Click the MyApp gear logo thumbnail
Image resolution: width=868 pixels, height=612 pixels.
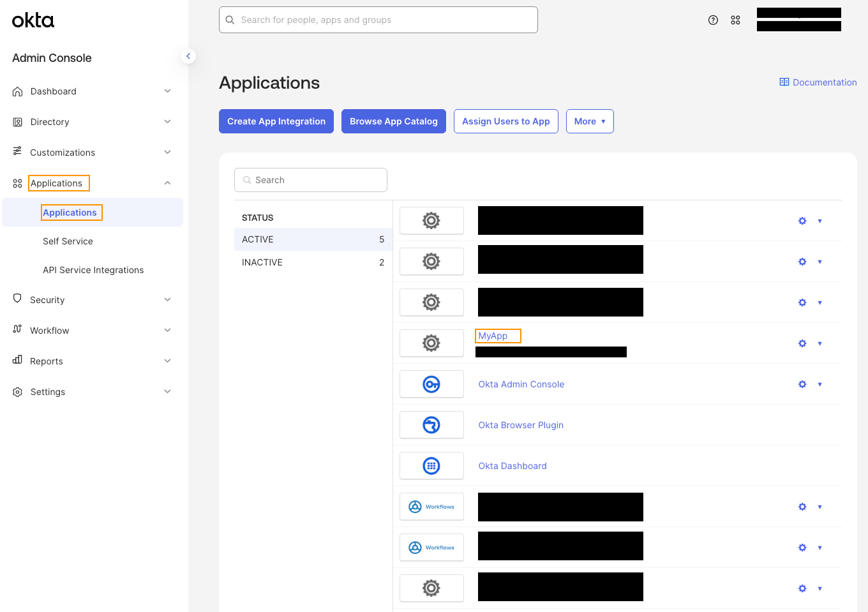click(x=431, y=343)
